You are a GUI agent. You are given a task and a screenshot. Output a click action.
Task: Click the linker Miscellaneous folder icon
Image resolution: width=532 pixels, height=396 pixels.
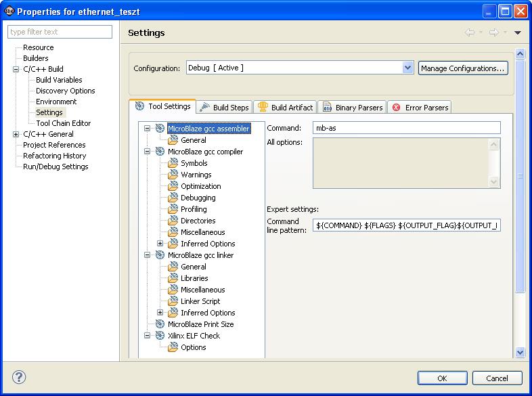pos(173,290)
